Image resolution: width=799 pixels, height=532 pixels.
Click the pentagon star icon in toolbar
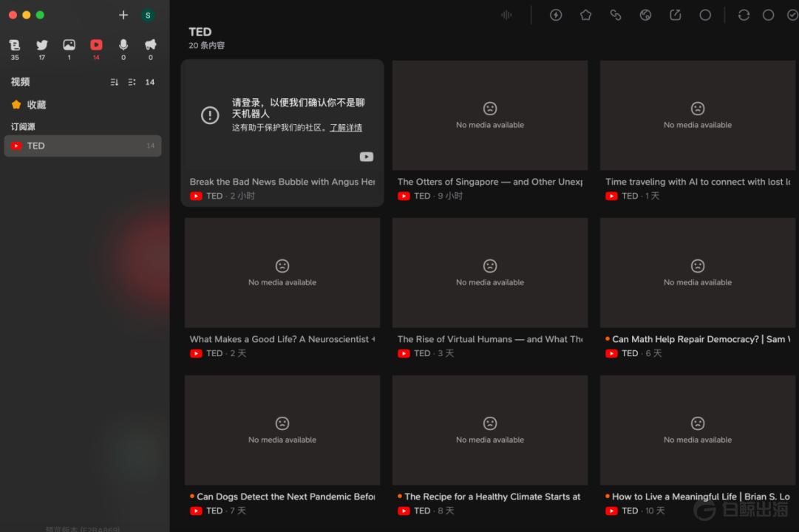point(585,15)
